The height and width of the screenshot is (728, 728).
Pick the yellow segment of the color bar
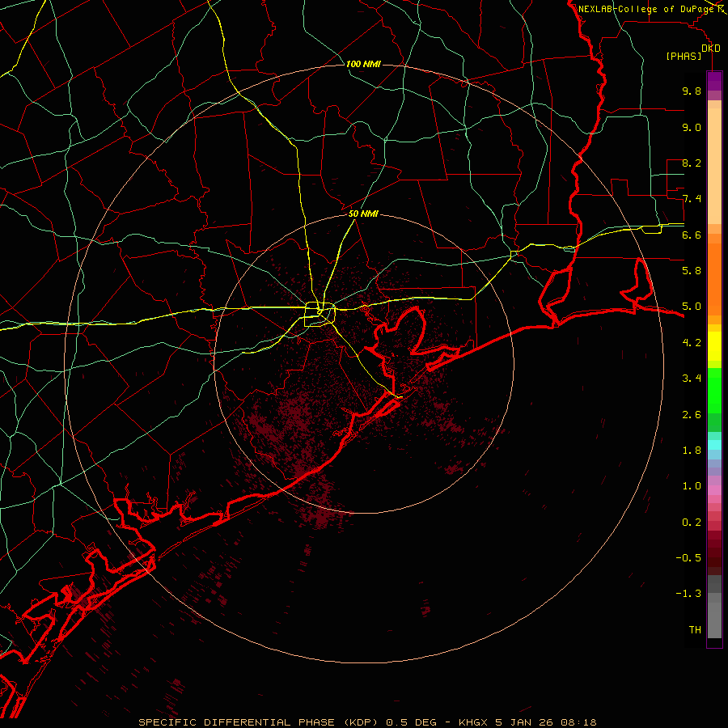(714, 346)
